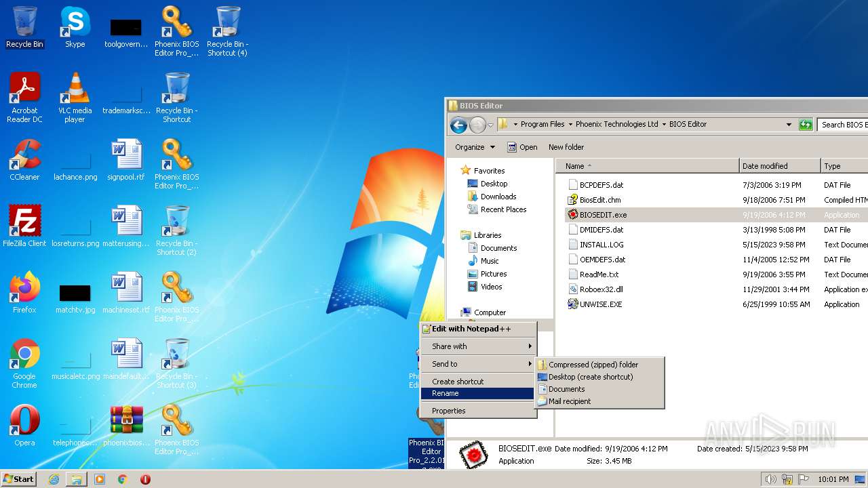This screenshot has height=488, width=868.
Task: Select machineset.rtf document icon on desktop
Action: 126,293
